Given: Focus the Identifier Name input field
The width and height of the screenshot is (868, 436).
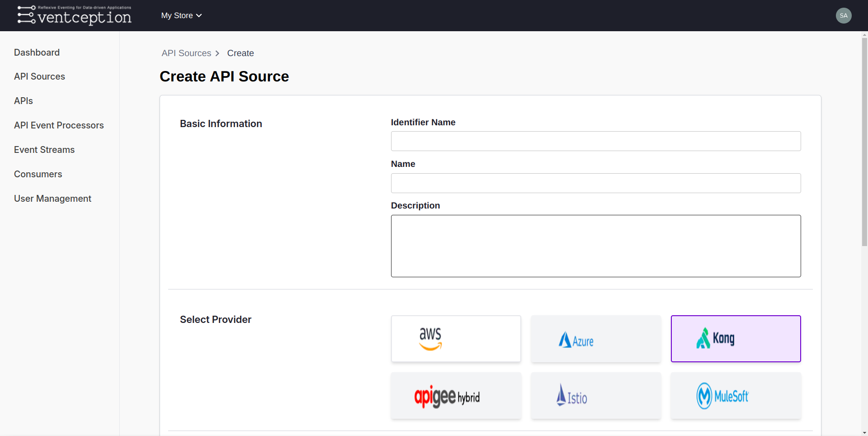Looking at the screenshot, I should (596, 141).
